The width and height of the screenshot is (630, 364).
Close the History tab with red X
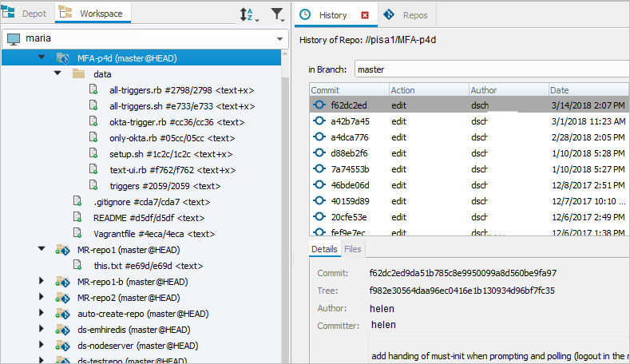(365, 15)
